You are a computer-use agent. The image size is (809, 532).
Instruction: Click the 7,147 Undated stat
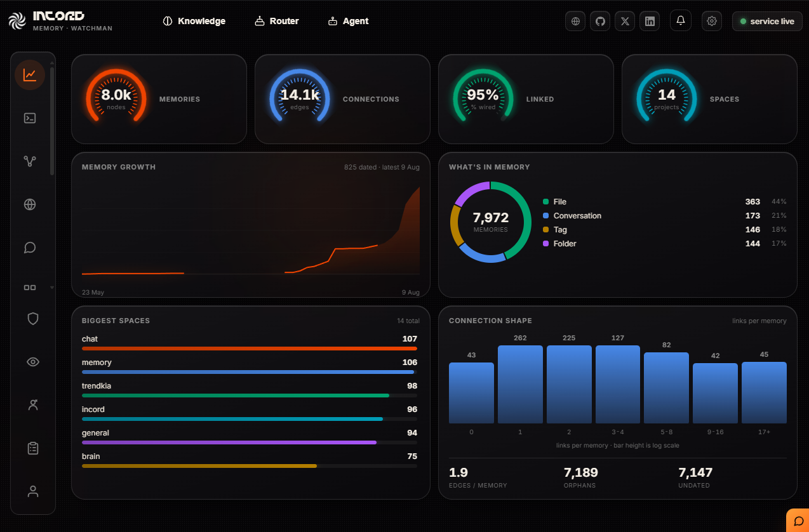695,478
